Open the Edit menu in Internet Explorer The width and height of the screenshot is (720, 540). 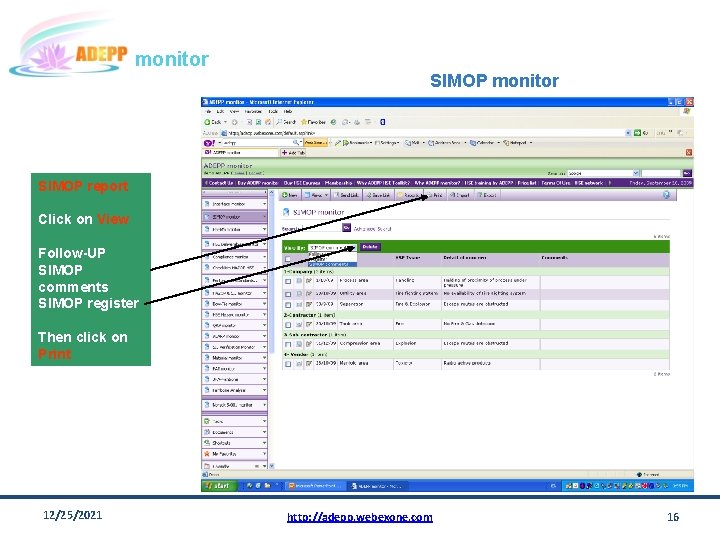[x=220, y=112]
